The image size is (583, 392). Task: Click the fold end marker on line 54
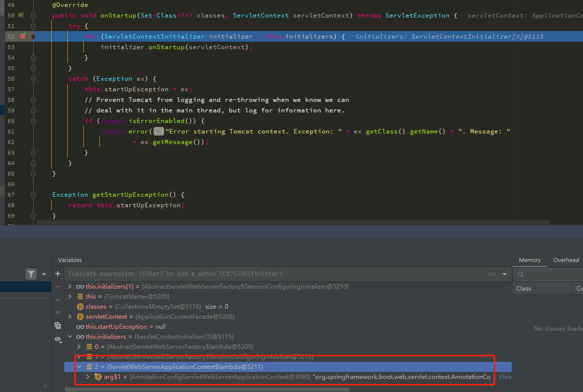click(x=33, y=58)
